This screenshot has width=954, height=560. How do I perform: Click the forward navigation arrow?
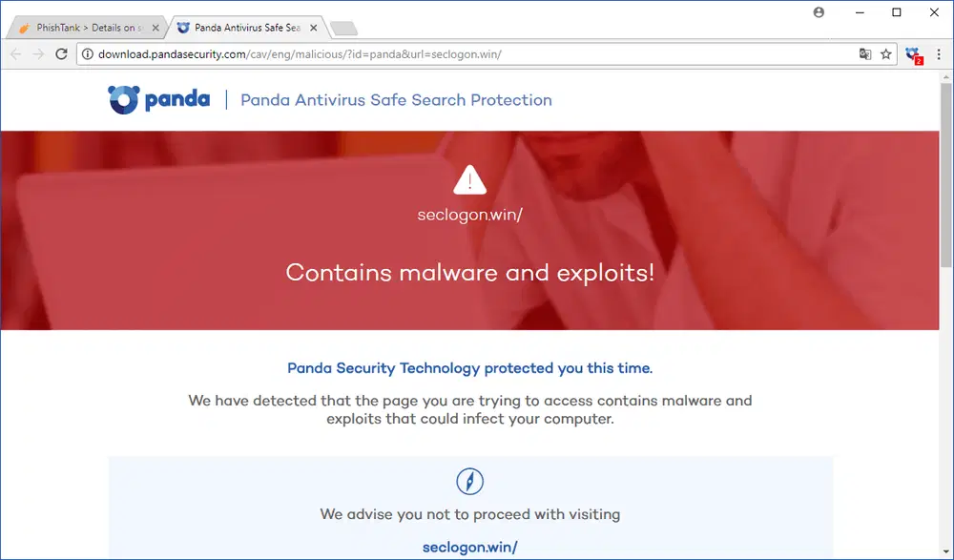click(x=38, y=54)
